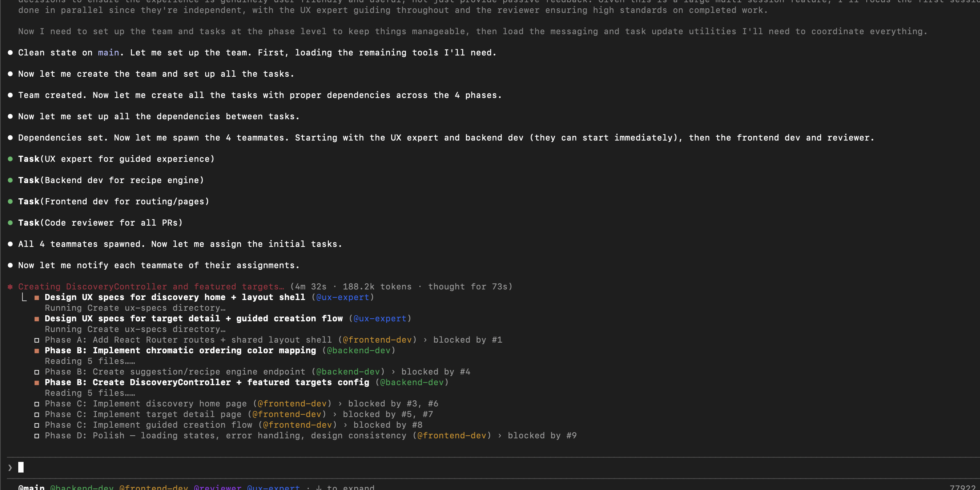Click the tree branch connector before the first task

pos(24,297)
